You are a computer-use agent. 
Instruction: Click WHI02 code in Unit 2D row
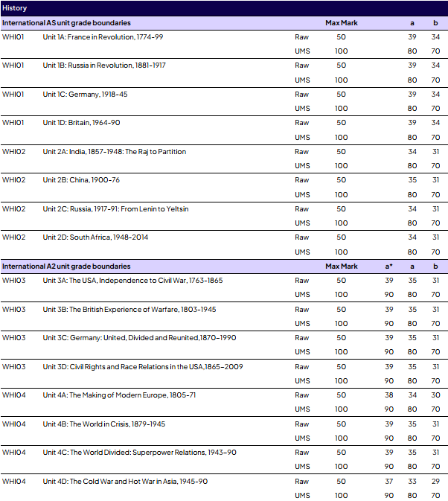click(x=13, y=237)
